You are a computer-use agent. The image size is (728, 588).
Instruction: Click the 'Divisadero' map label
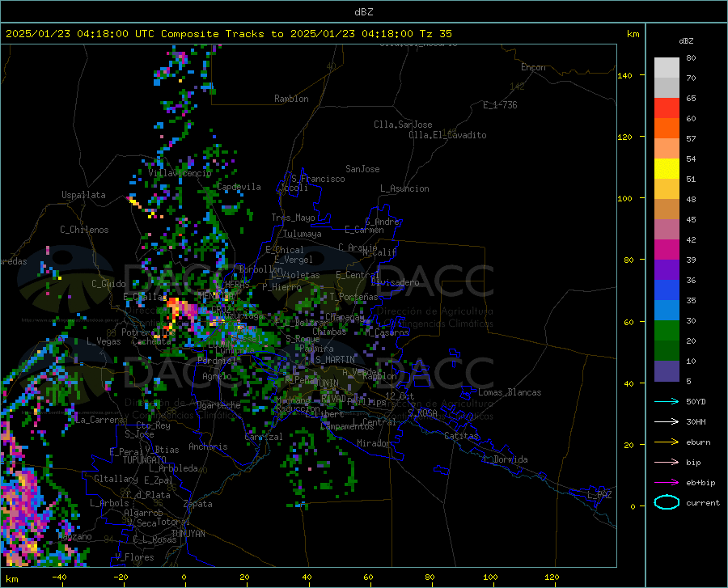point(395,282)
